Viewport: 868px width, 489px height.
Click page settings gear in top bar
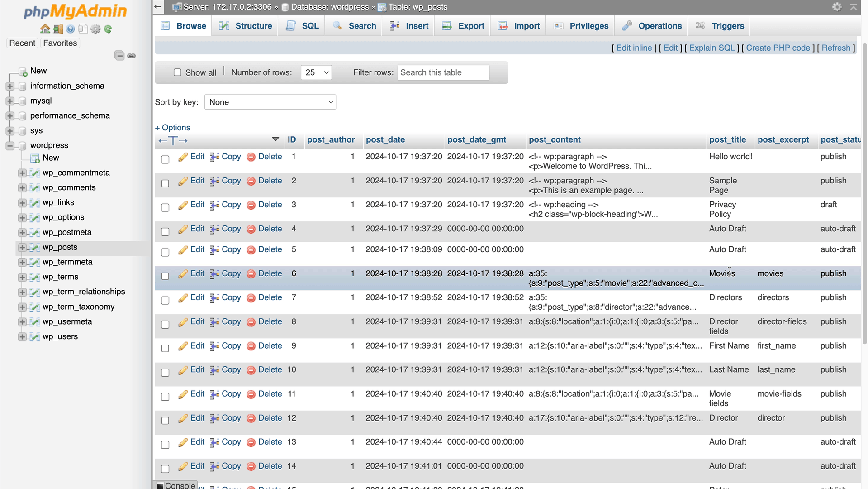tap(837, 7)
